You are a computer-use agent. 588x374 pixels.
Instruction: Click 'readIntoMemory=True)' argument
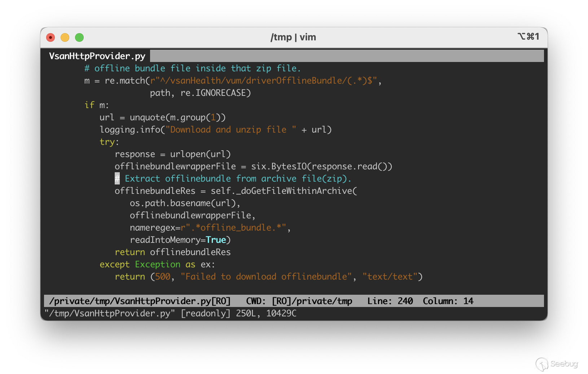180,240
